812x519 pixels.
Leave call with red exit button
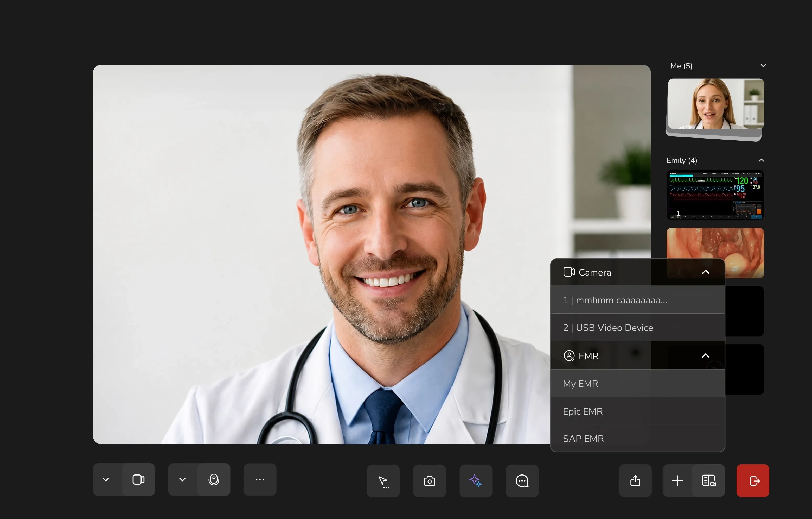tap(753, 480)
